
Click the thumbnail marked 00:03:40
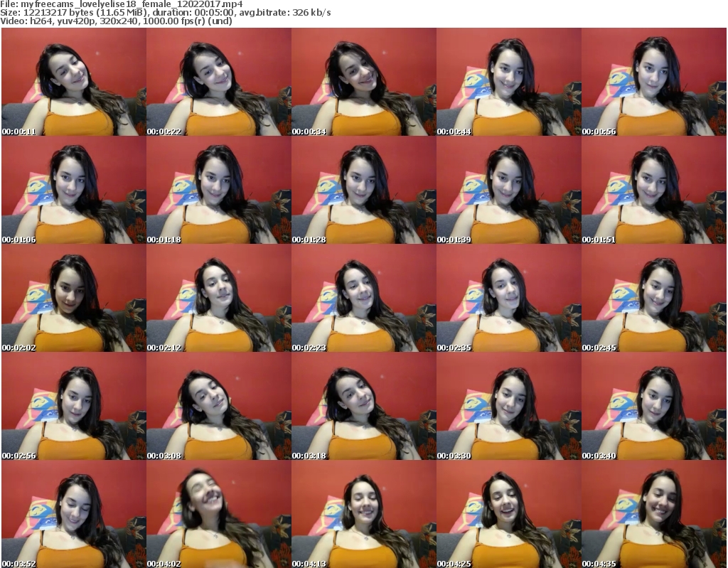click(x=654, y=406)
